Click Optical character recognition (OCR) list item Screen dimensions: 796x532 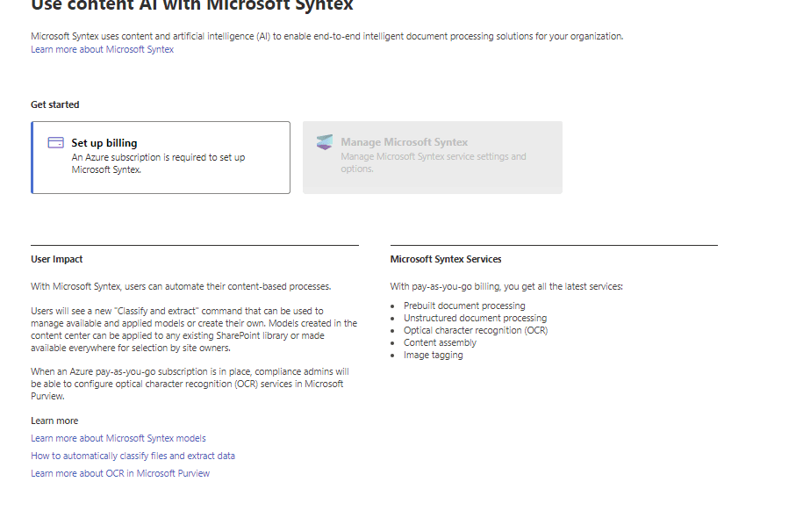pyautogui.click(x=476, y=330)
